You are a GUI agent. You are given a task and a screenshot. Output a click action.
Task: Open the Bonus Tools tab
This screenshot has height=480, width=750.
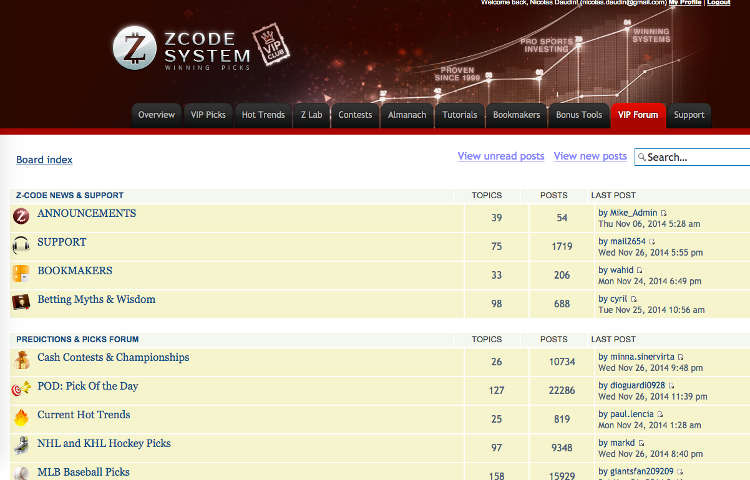tap(579, 115)
